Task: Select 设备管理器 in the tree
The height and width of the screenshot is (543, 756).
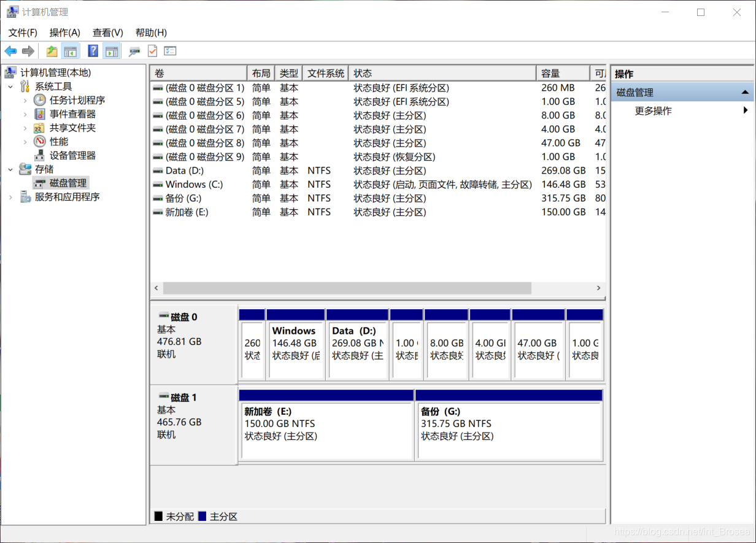Action: 72,156
